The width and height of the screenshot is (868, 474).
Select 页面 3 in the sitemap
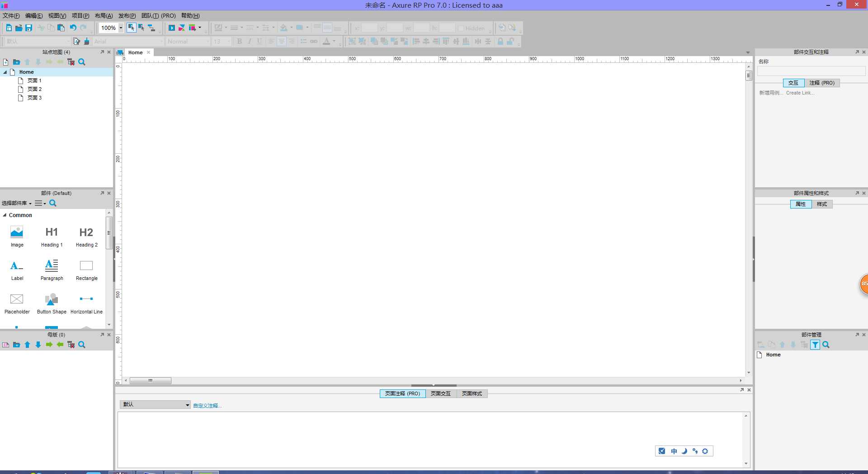34,98
